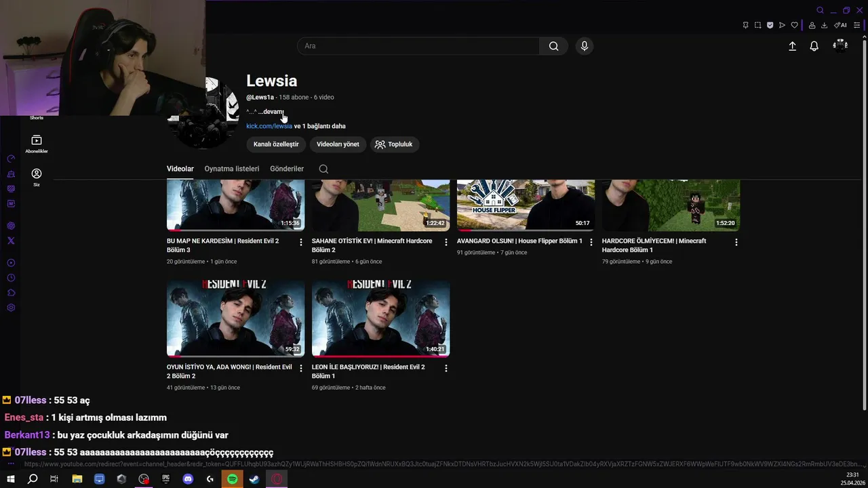
Task: Open Windows taskbar search
Action: click(x=32, y=479)
